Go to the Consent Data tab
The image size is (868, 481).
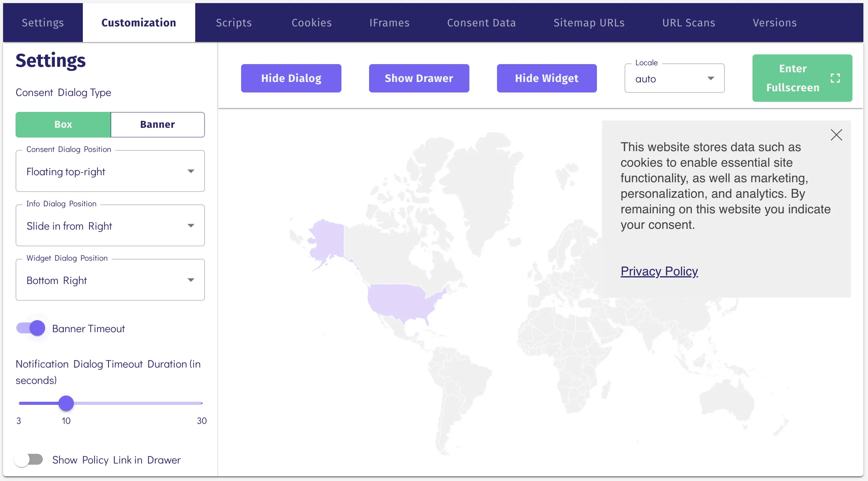(x=481, y=23)
